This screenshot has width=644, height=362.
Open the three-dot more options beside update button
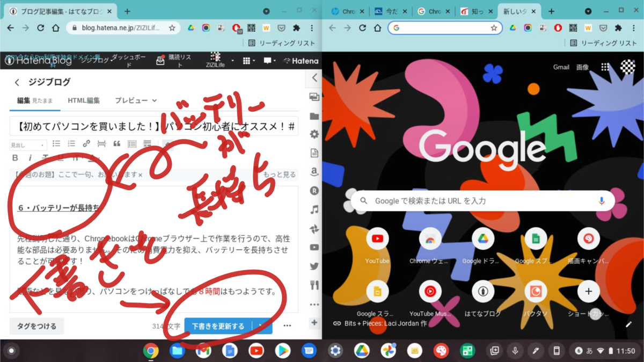click(x=287, y=325)
